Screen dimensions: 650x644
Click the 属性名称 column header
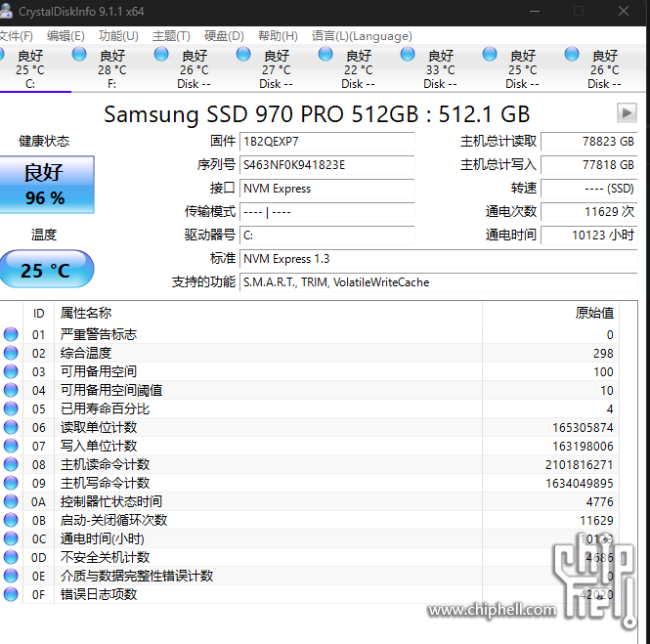pos(268,314)
